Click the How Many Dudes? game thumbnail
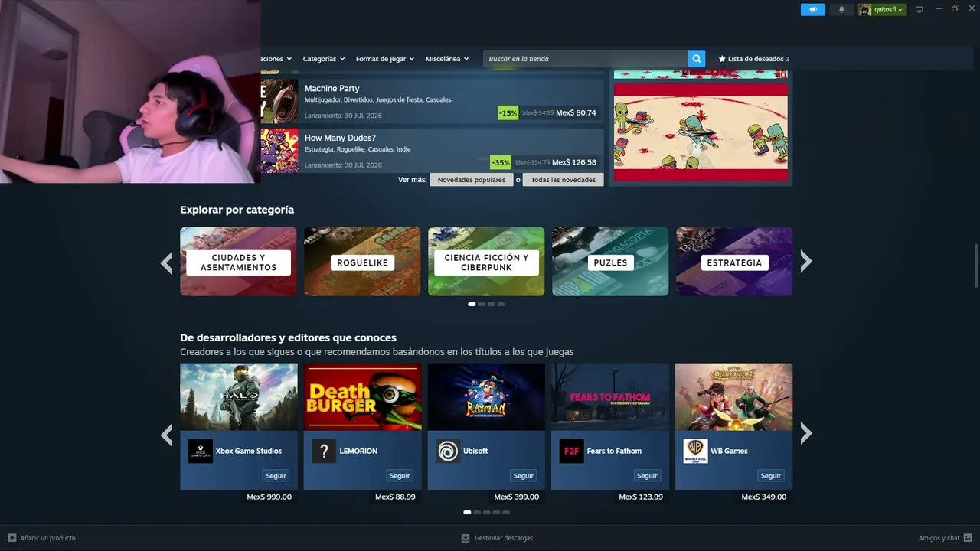Viewport: 980px width, 551px height. click(x=279, y=151)
